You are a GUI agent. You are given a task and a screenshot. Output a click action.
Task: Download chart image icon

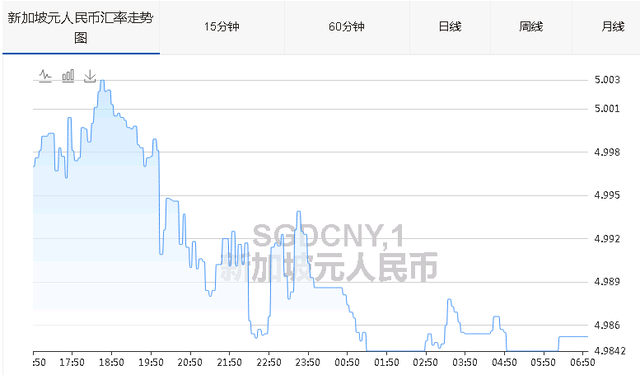90,76
